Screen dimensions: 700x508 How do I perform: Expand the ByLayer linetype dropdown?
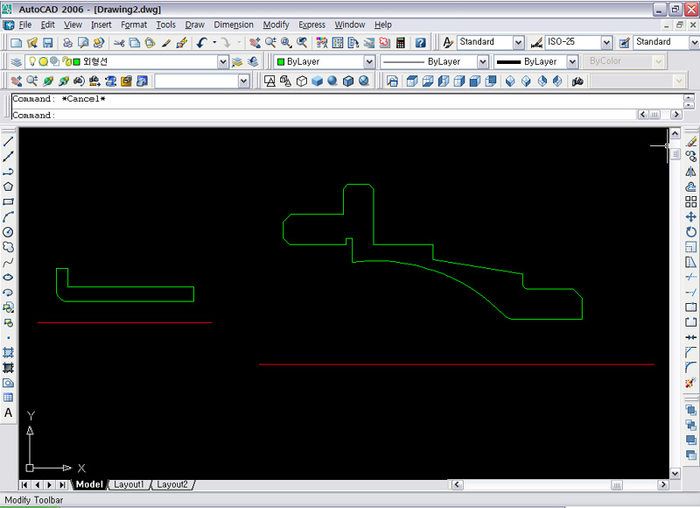(x=482, y=62)
